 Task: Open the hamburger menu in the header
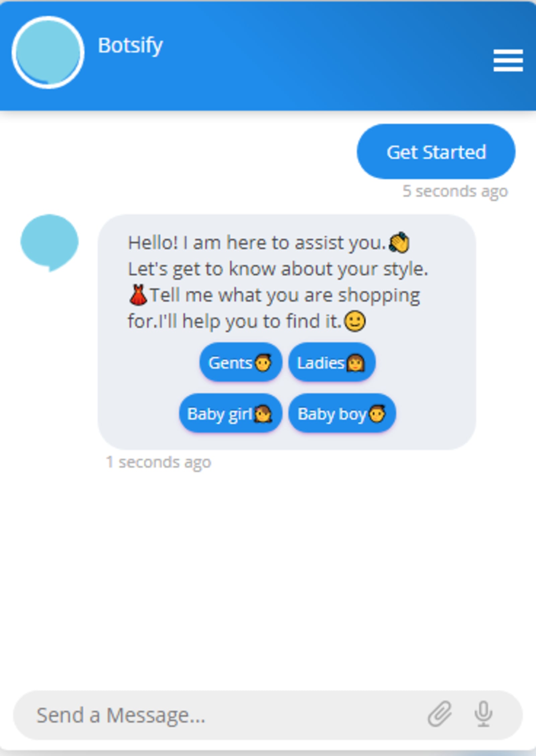pos(508,61)
